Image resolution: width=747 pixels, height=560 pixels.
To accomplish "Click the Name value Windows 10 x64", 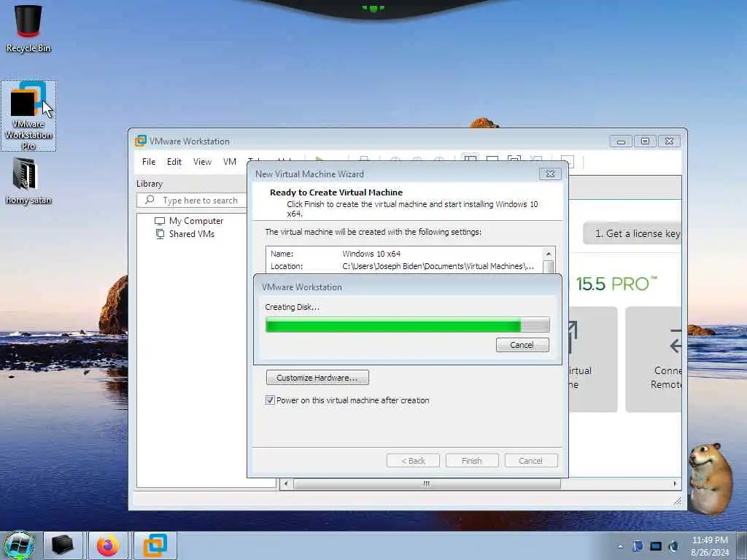I will (371, 254).
